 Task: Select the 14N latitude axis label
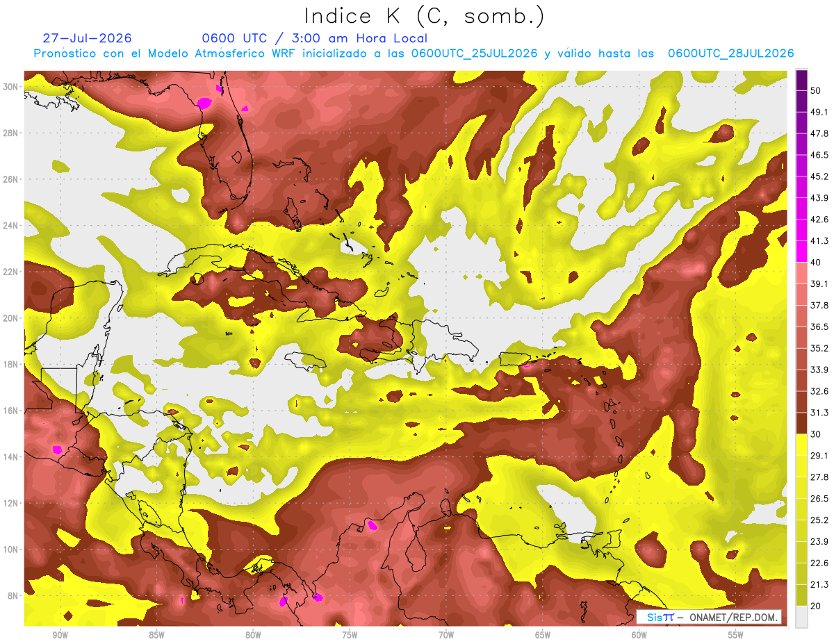pyautogui.click(x=11, y=456)
